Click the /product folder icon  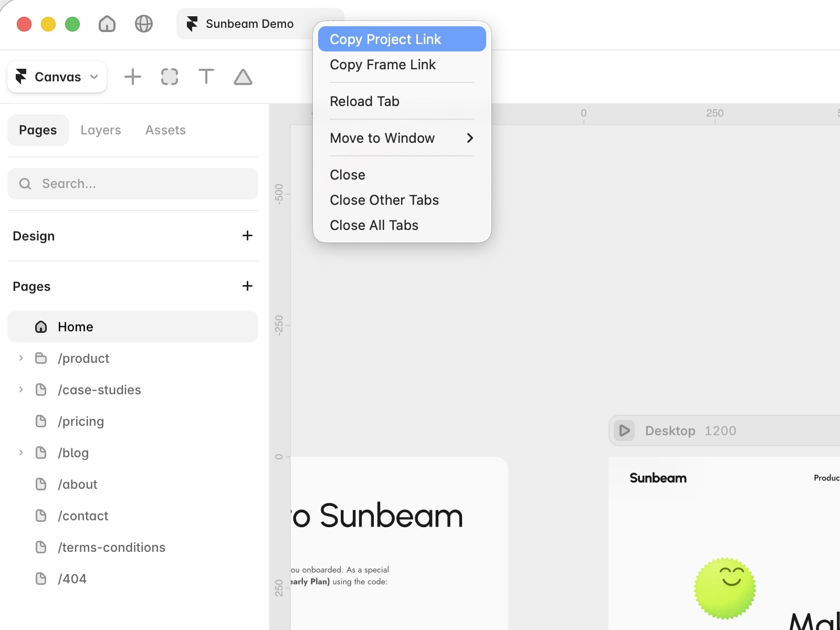[x=41, y=358]
